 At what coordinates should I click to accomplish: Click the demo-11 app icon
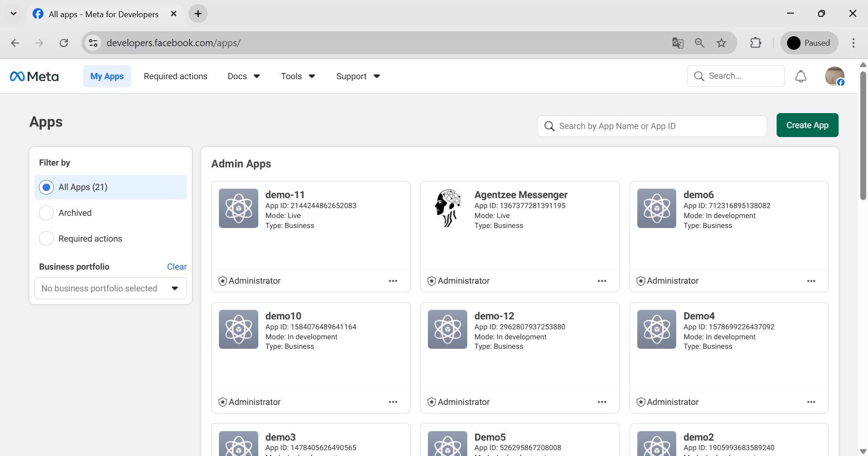pos(238,208)
